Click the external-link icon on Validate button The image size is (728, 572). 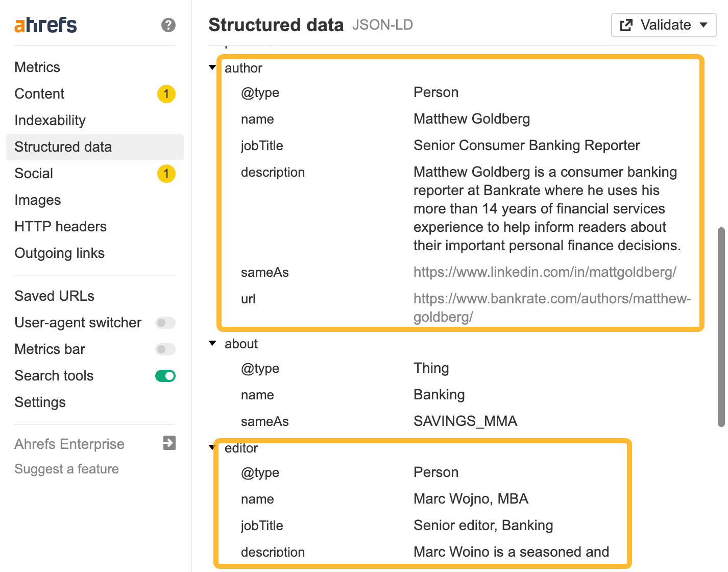pos(625,25)
